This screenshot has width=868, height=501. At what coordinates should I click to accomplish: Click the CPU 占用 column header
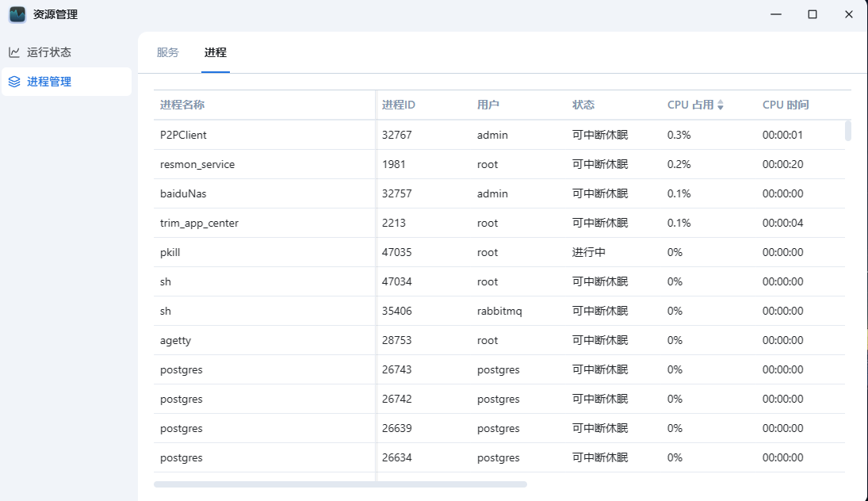pos(690,105)
